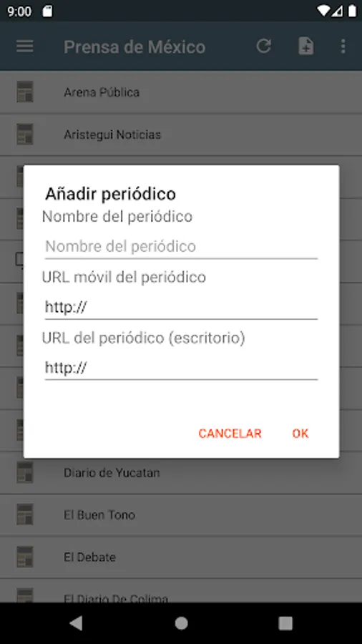The height and width of the screenshot is (644, 362).
Task: Open El Debate from list
Action: [x=181, y=557]
